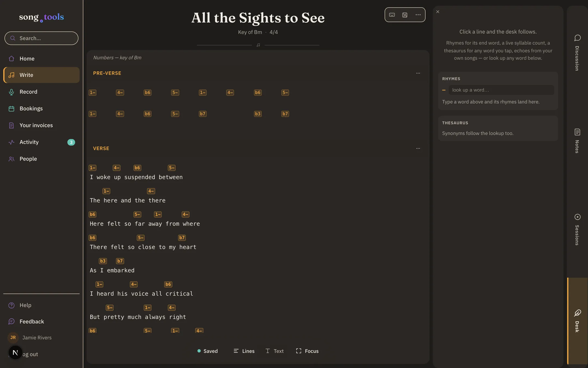
Task: Click the Bookings calendar icon
Action: (x=11, y=108)
